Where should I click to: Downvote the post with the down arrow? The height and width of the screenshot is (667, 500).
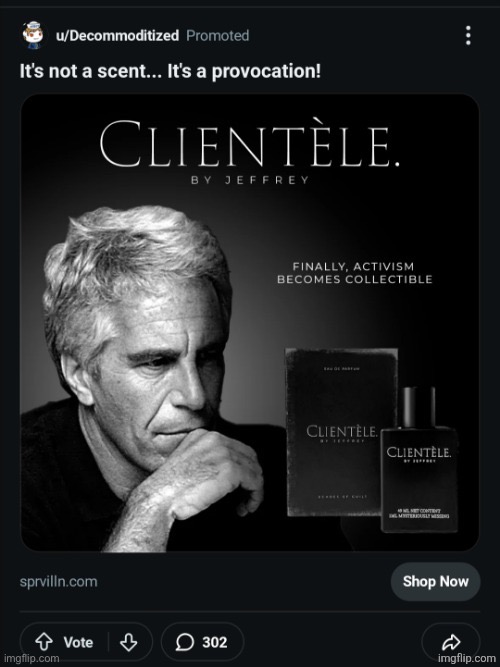129,642
